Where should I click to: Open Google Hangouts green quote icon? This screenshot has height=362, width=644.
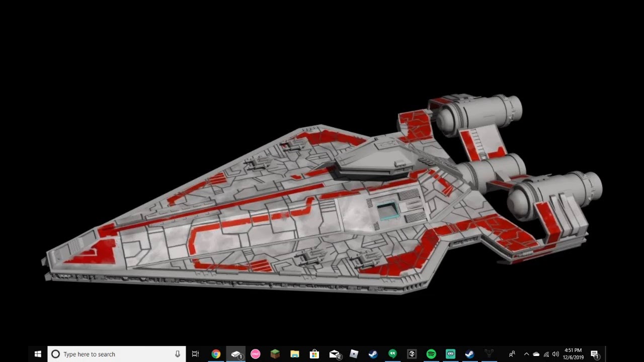[392, 354]
